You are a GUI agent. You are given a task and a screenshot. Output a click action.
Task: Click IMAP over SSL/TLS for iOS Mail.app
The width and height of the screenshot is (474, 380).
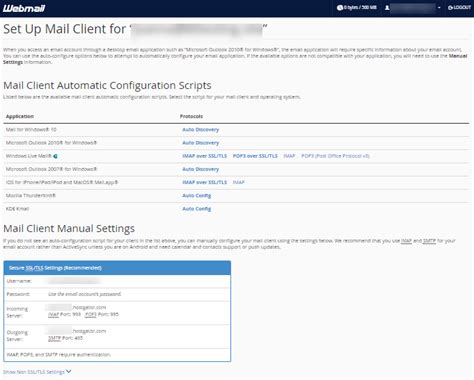(204, 182)
